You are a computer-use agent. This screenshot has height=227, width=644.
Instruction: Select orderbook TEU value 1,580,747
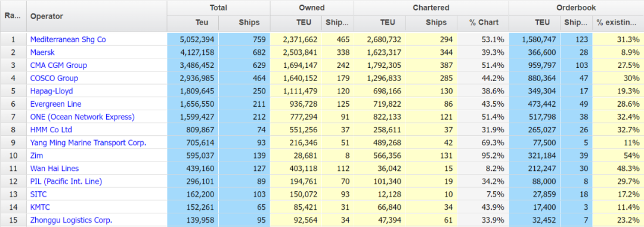pos(538,39)
